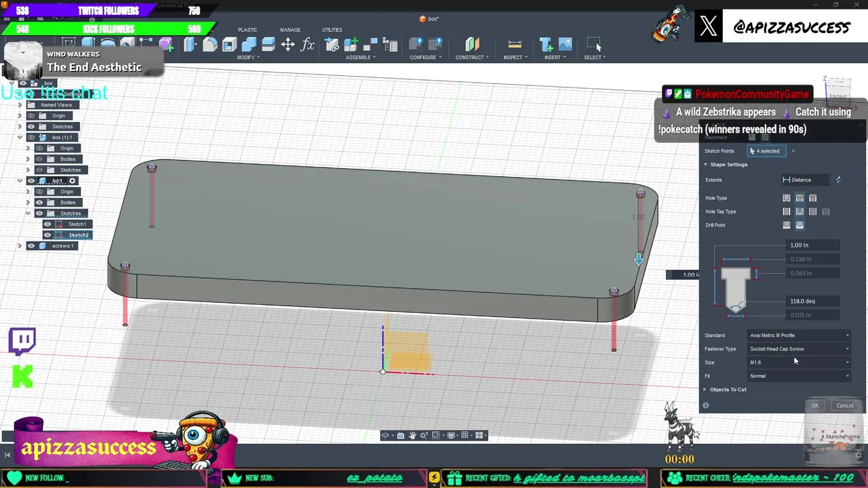The height and width of the screenshot is (488, 868).
Task: Open the Fit dropdown showing Normal
Action: [x=799, y=376]
